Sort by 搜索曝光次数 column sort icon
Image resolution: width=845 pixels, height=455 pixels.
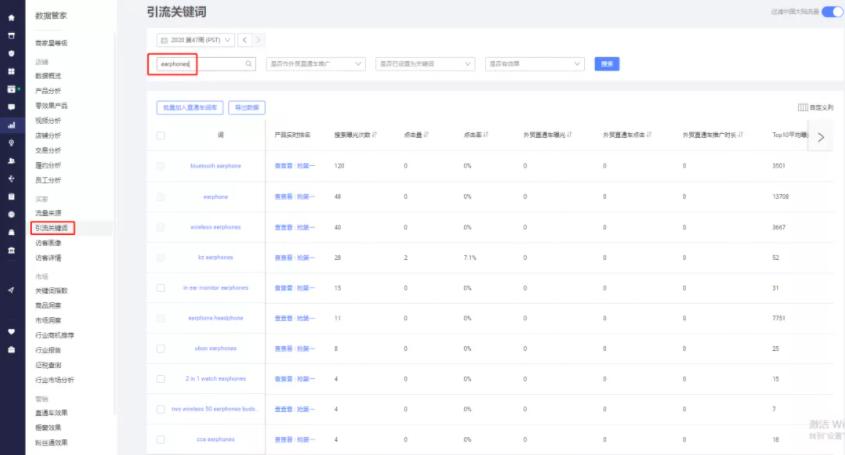click(x=374, y=134)
